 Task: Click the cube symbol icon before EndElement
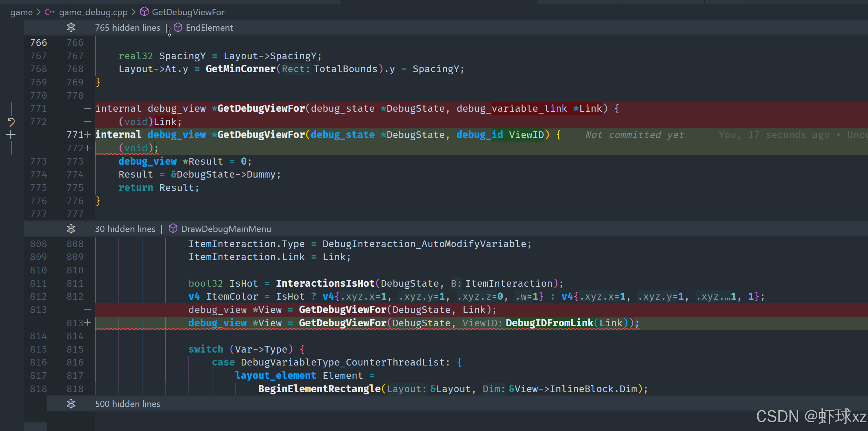click(178, 27)
